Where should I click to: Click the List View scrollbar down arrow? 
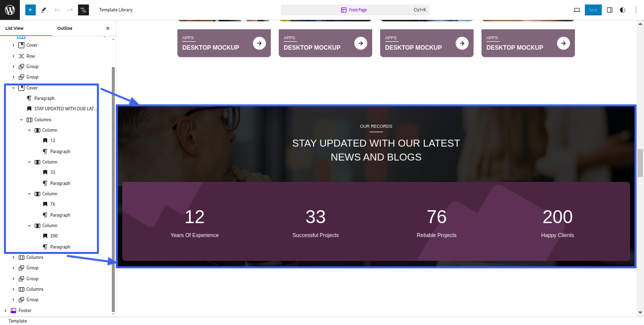(113, 314)
